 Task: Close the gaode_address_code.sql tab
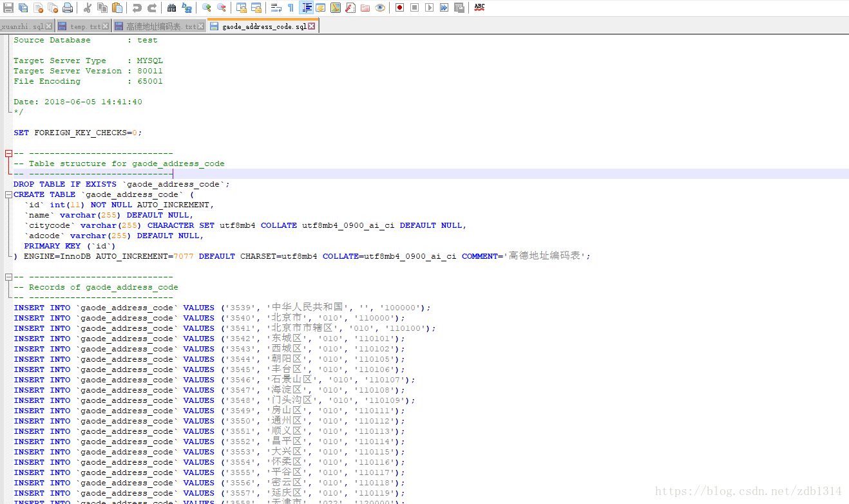(x=312, y=26)
